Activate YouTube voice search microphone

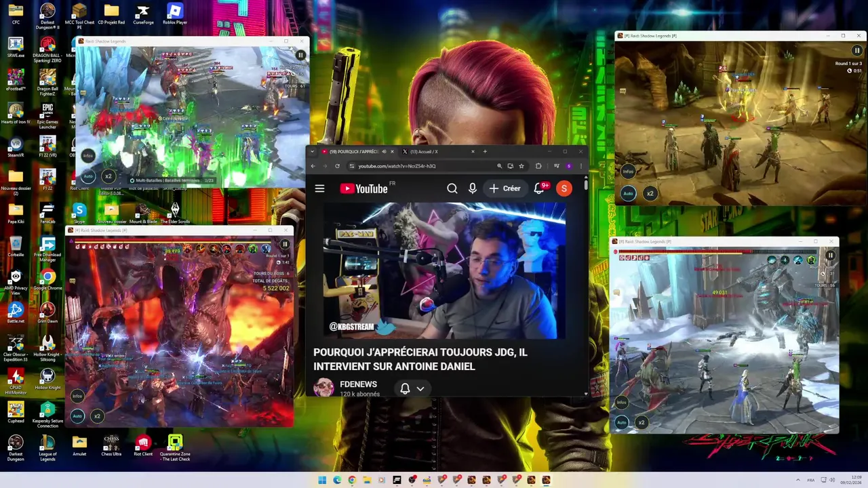coord(473,188)
